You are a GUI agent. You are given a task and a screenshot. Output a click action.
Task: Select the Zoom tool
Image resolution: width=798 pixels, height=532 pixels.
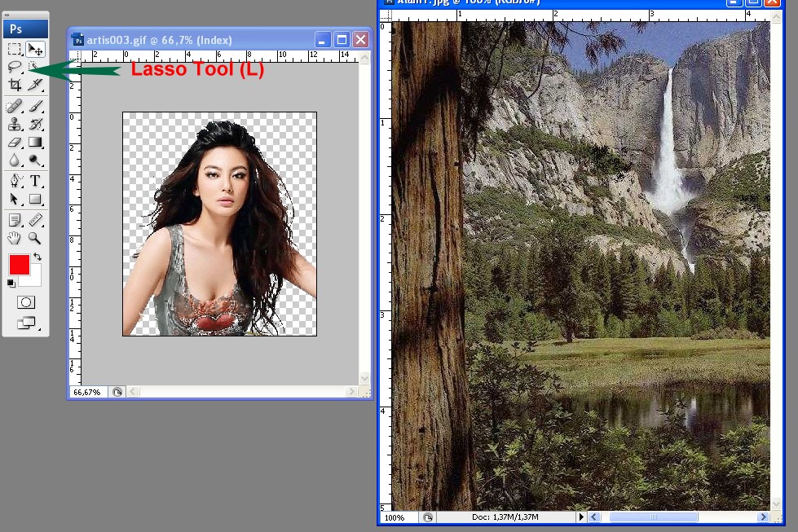[35, 238]
